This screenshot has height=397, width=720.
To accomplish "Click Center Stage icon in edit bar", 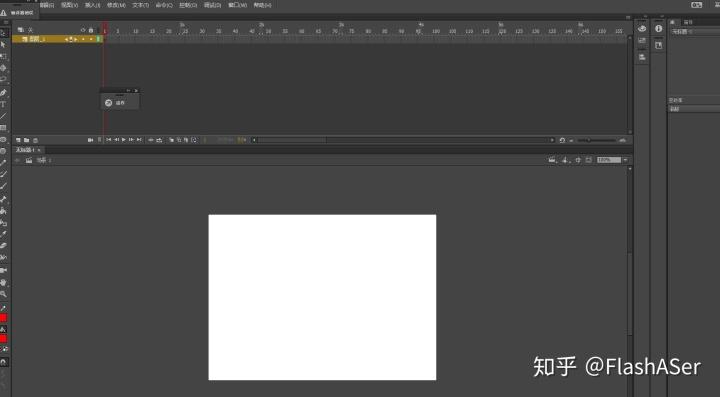I will pos(578,160).
